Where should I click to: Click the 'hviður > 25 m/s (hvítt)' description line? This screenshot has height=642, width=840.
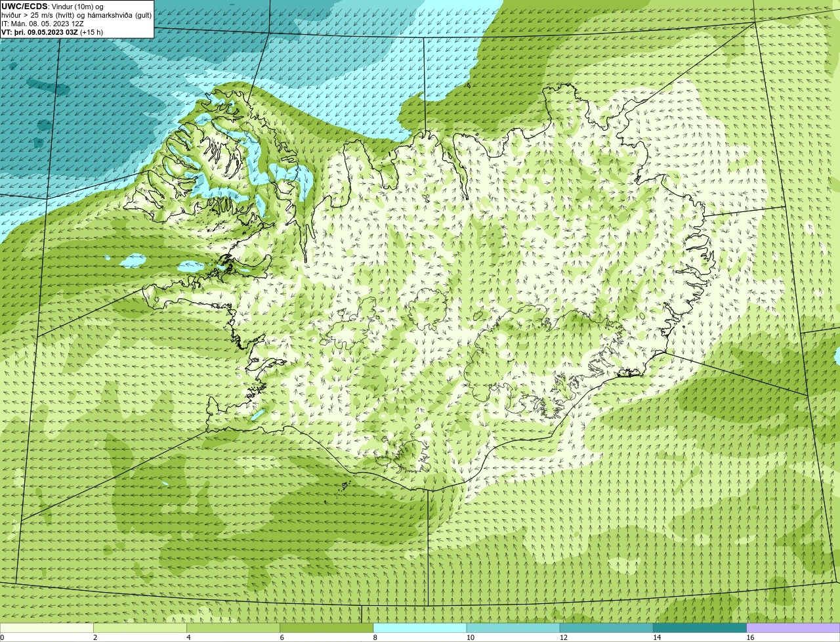(76, 15)
